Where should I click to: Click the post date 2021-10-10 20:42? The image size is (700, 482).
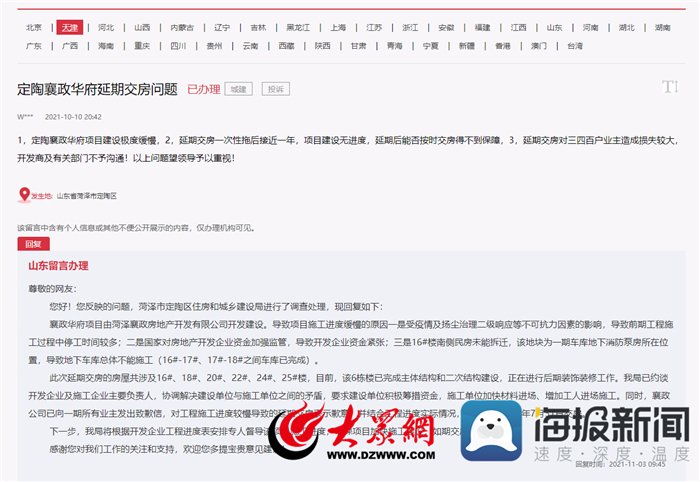[73, 117]
